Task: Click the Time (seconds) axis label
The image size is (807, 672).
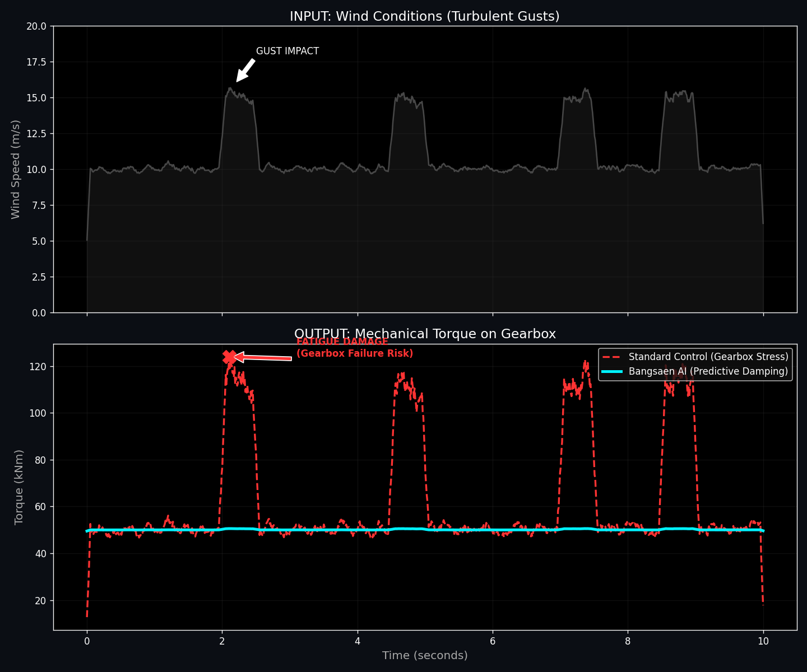Action: (x=424, y=655)
